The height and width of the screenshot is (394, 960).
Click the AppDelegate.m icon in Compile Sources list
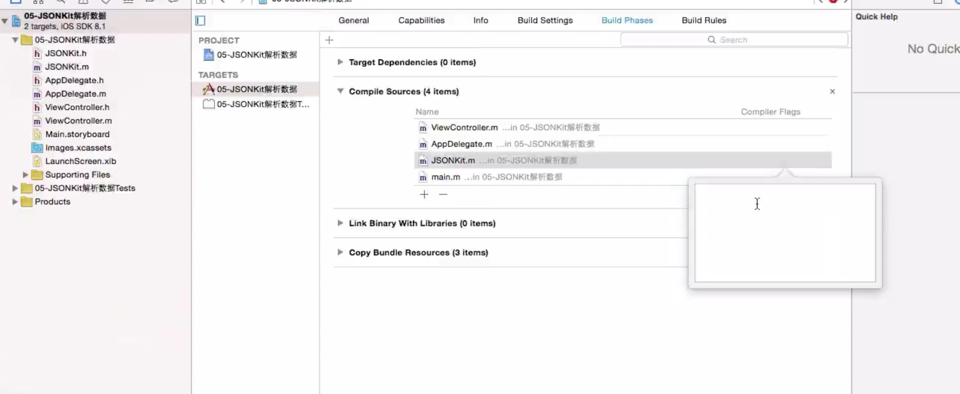click(x=422, y=144)
